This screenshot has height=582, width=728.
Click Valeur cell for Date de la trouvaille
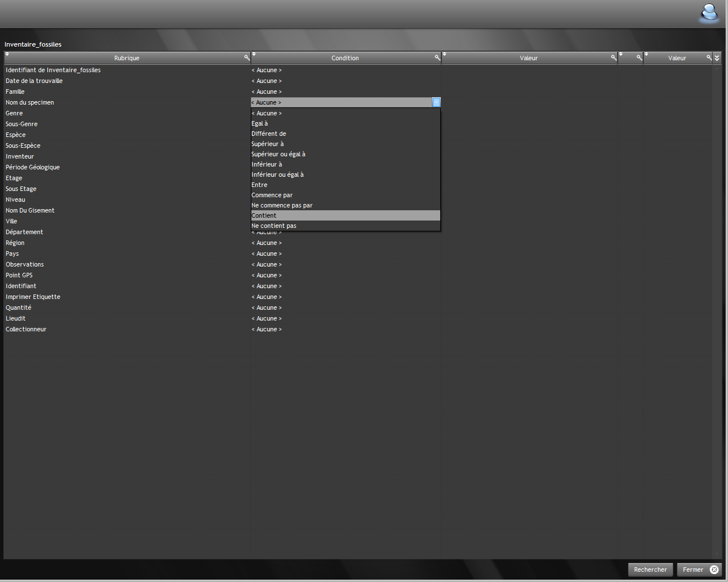point(529,81)
